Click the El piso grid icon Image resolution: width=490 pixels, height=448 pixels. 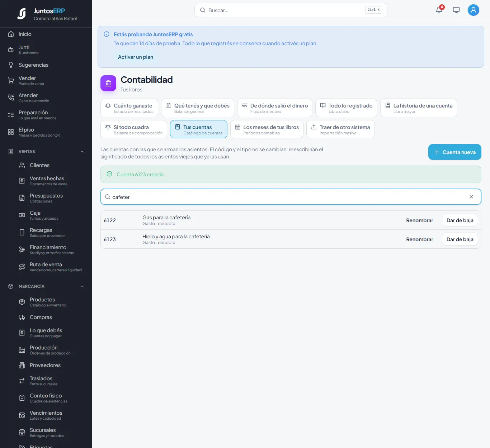(x=11, y=132)
